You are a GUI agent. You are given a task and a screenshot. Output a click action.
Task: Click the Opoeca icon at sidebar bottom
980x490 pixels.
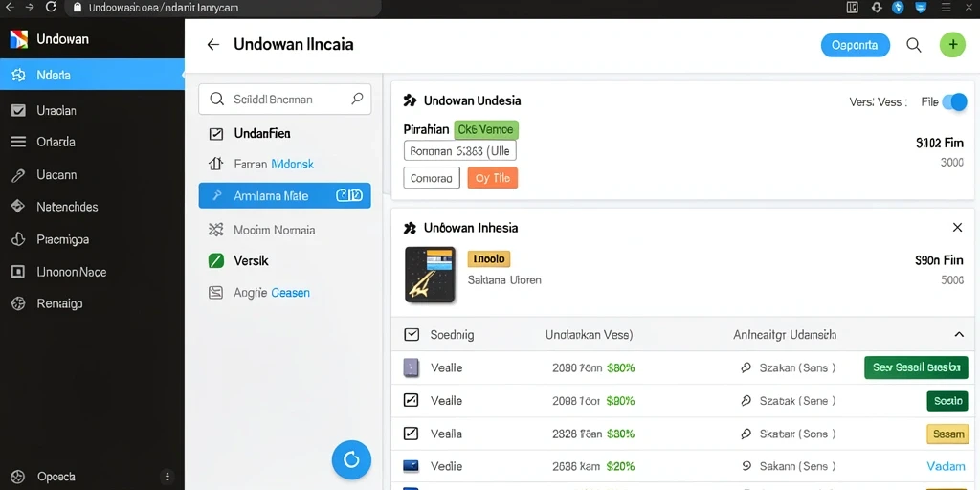(18, 477)
